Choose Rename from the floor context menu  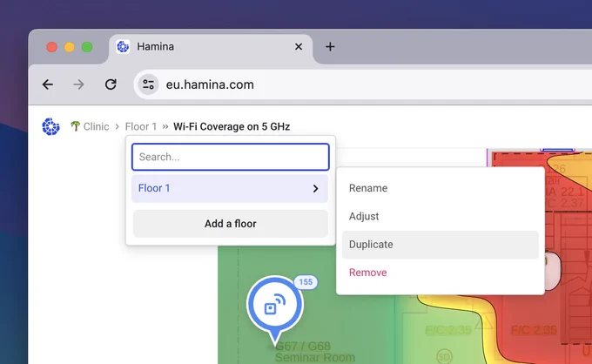(441, 188)
